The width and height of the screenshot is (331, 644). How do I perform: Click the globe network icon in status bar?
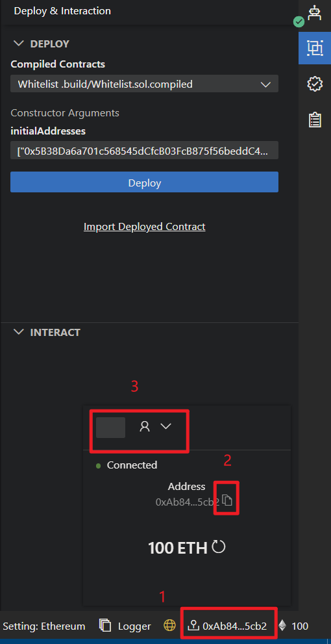(169, 626)
